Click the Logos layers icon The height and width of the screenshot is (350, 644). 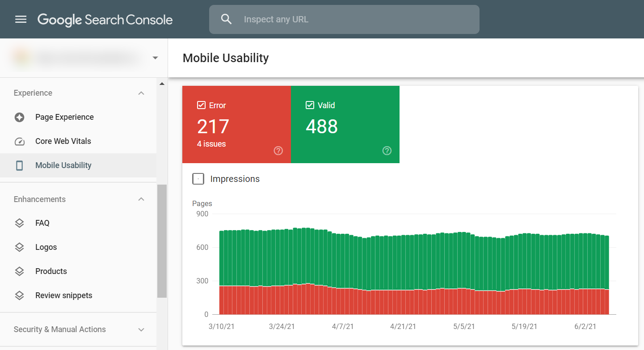(x=19, y=247)
